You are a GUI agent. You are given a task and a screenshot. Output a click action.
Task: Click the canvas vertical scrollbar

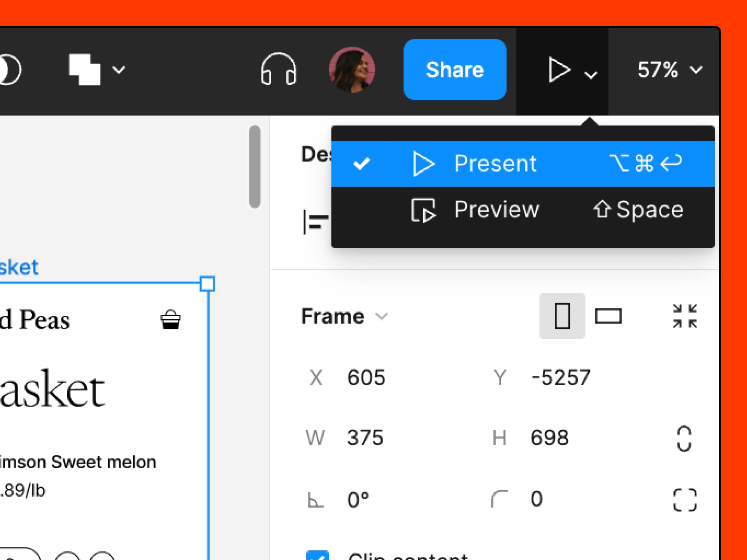(255, 166)
